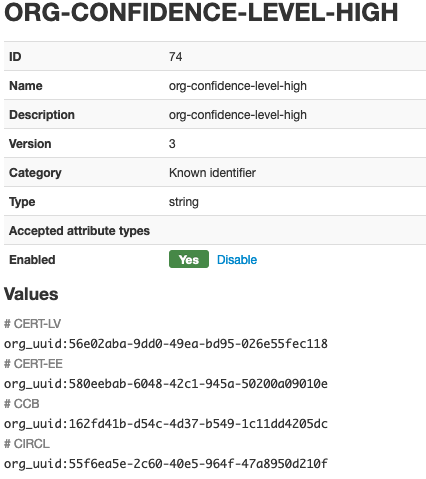426x479 pixels.
Task: Click the org_uuid starting with 580eebab
Action: point(166,384)
